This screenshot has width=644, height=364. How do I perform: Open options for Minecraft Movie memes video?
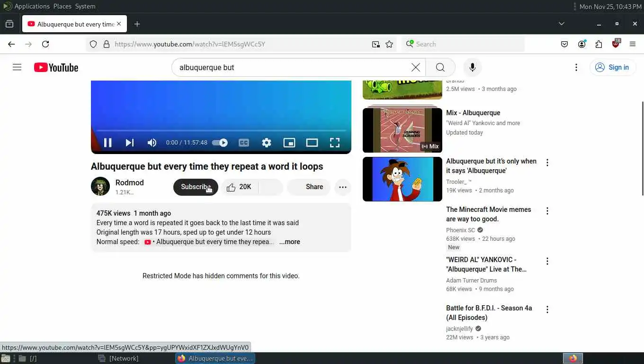[547, 211]
